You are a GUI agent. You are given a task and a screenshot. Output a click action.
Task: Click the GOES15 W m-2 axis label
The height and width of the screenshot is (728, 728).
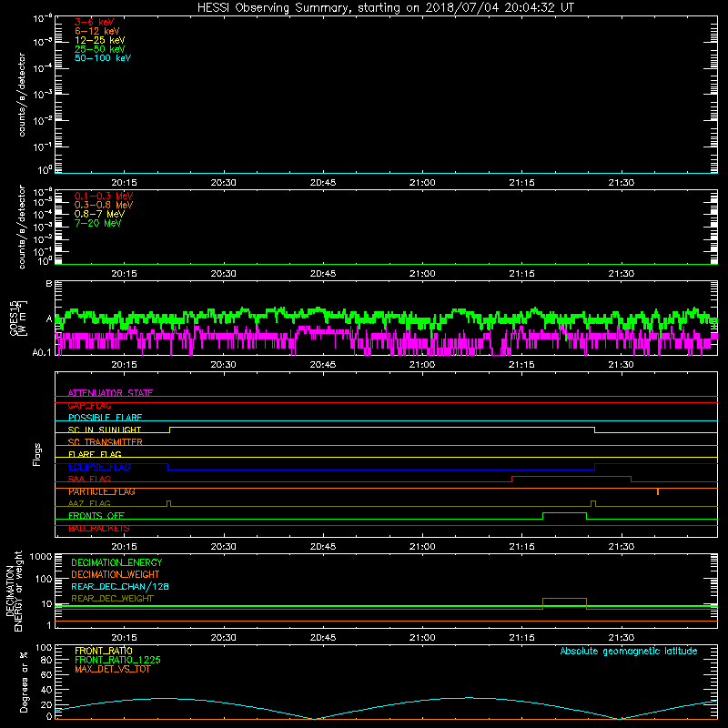[x=18, y=318]
